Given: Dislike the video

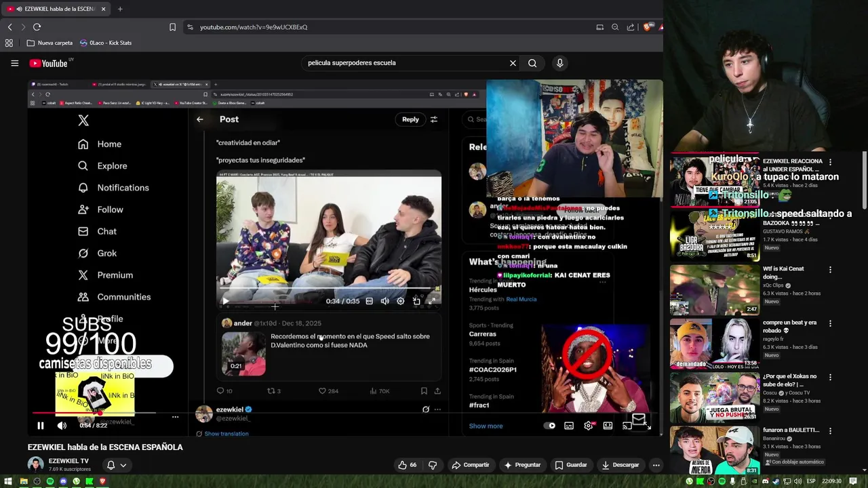Looking at the screenshot, I should click(433, 465).
